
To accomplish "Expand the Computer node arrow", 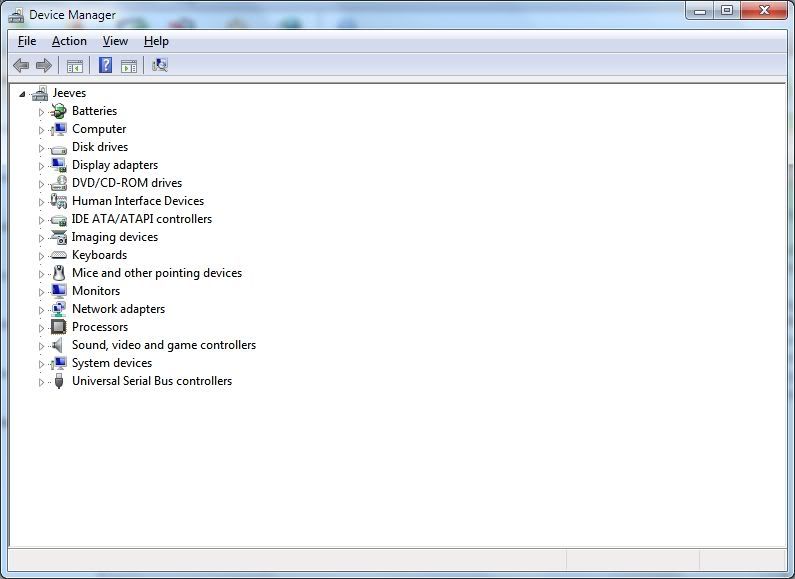I will click(42, 130).
